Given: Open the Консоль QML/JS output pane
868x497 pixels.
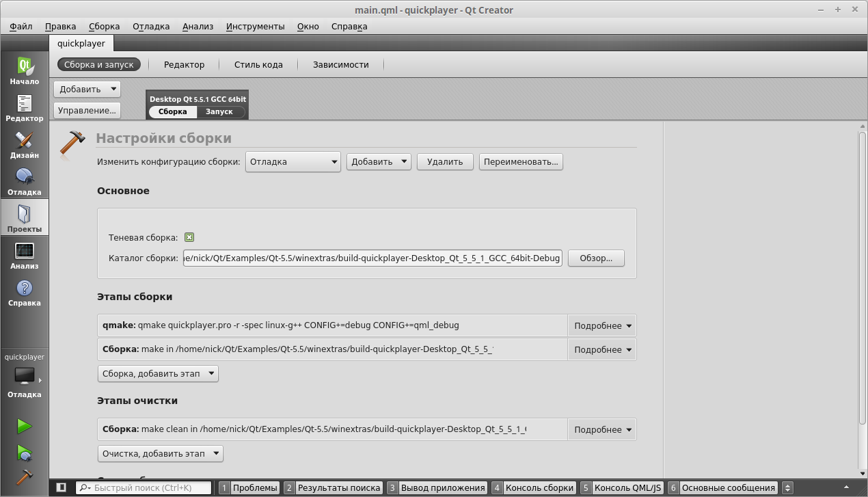Looking at the screenshot, I should click(x=622, y=487).
